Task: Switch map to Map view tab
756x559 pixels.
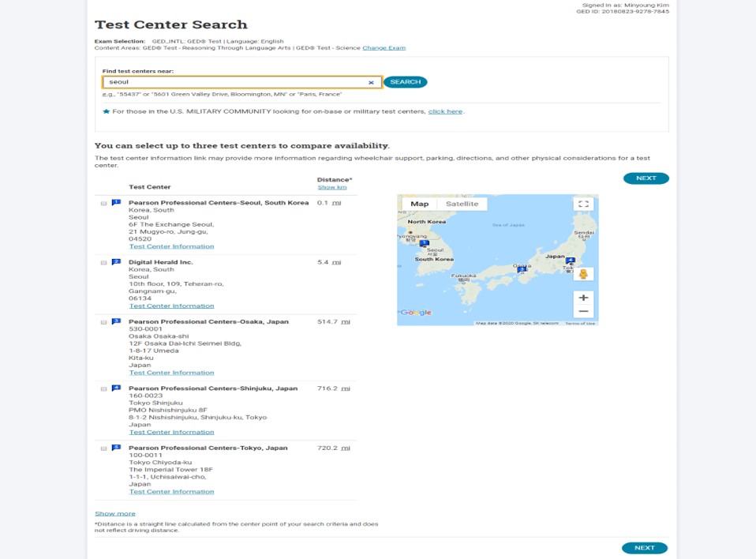Action: [420, 204]
